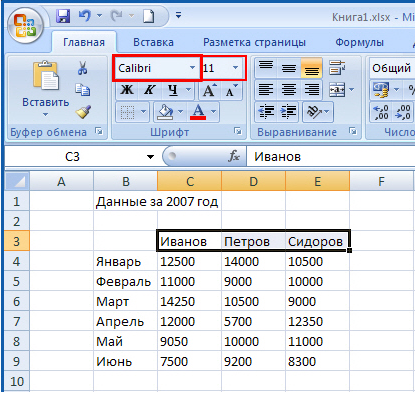Toggle bottom vertical alignment

311,68
